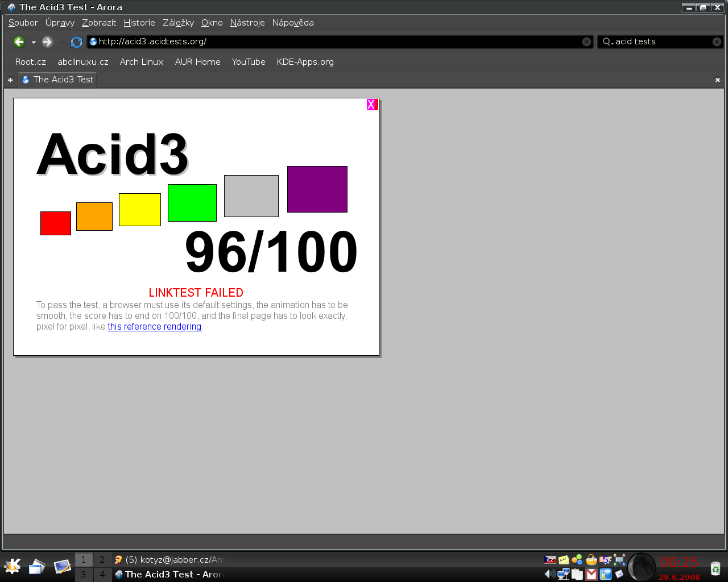Click the envelope mail tray icon
This screenshot has width=728, height=582.
[619, 574]
